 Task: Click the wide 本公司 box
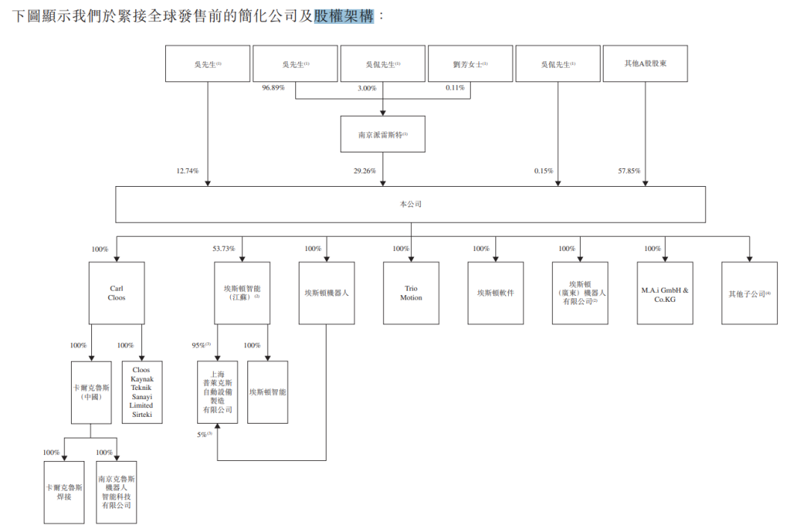pyautogui.click(x=410, y=204)
